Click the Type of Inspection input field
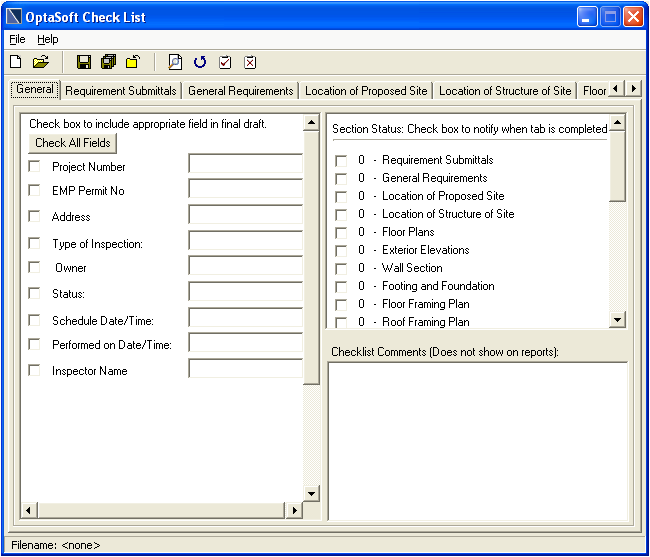This screenshot has width=650, height=557. point(245,240)
